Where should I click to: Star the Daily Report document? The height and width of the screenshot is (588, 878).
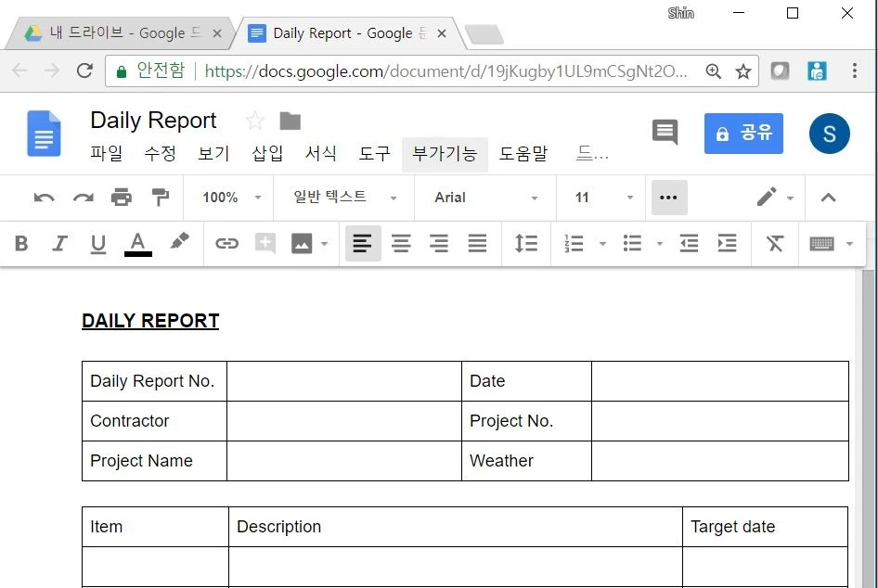point(255,121)
